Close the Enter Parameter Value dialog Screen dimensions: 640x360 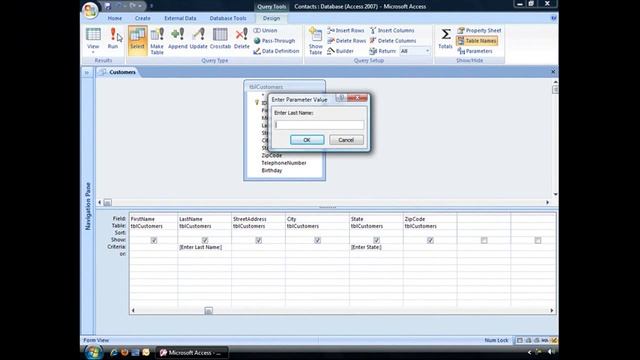pyautogui.click(x=357, y=98)
